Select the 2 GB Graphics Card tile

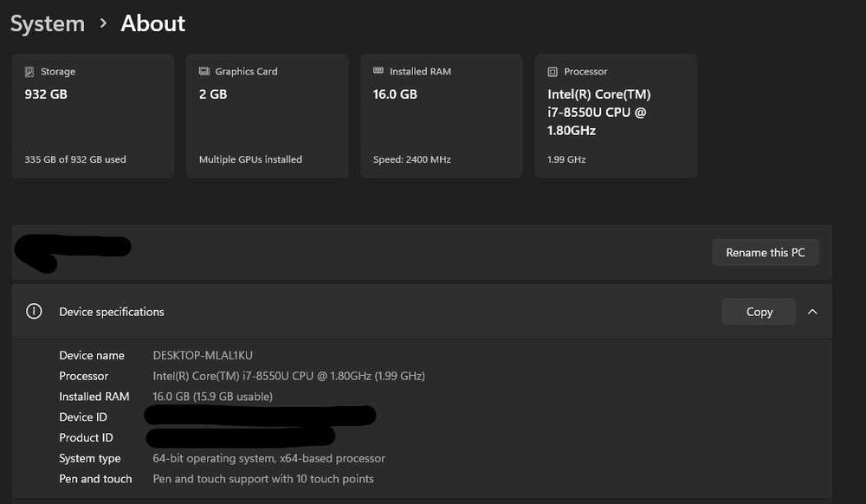(267, 116)
